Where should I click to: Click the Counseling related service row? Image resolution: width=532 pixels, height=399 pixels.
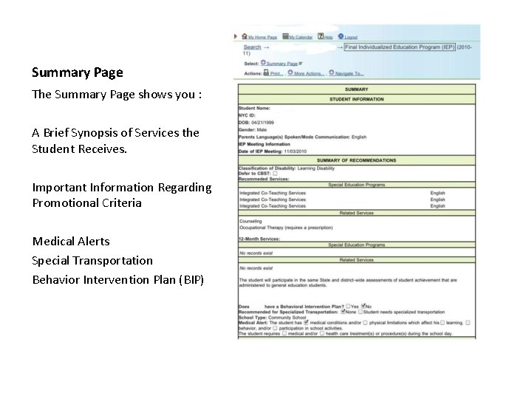coord(250,221)
